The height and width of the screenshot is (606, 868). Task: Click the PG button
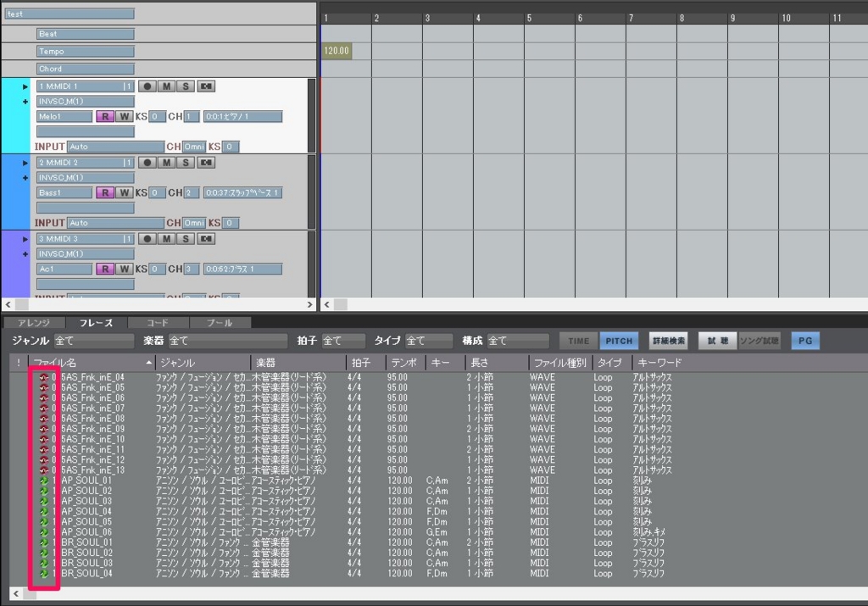tap(805, 341)
